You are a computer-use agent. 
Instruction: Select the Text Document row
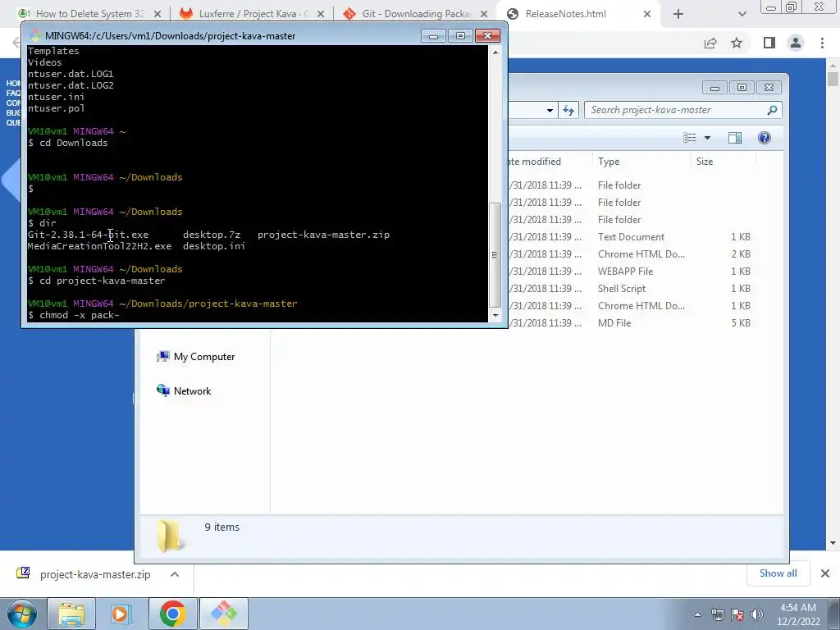(x=631, y=237)
